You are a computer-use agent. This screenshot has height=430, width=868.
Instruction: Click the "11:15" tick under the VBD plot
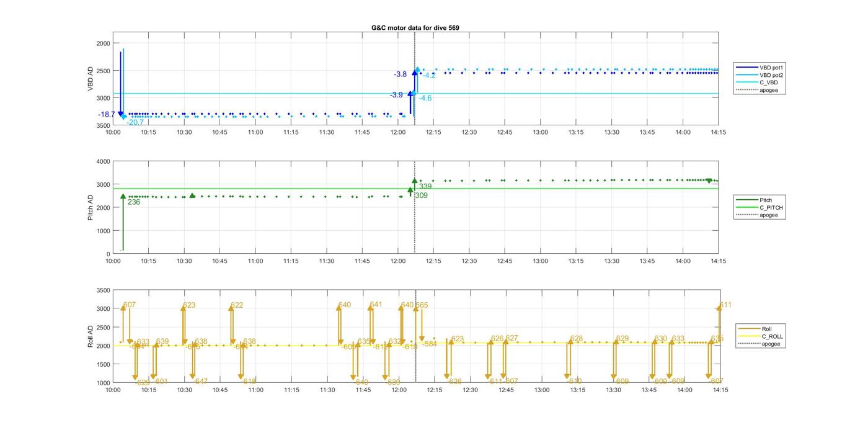(291, 132)
